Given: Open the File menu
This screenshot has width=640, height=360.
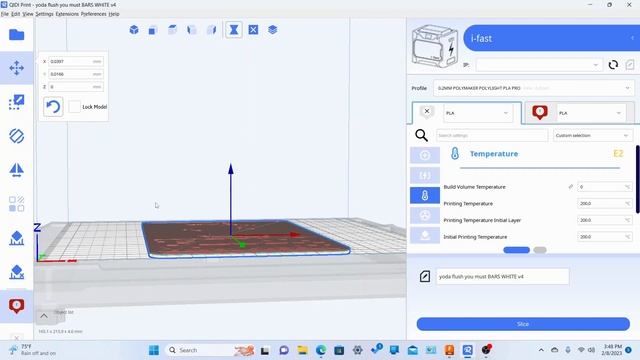Looking at the screenshot, I should 4,14.
